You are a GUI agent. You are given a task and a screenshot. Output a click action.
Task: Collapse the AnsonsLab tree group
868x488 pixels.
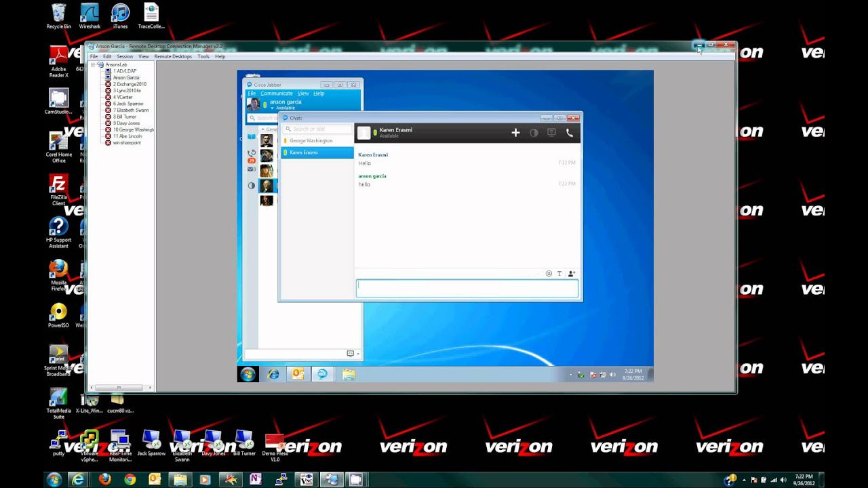coord(94,64)
